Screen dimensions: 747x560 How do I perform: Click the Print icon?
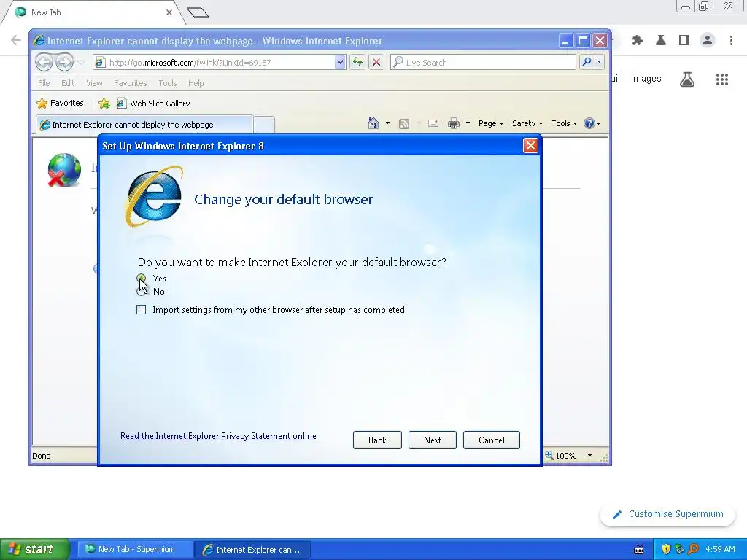pos(454,124)
